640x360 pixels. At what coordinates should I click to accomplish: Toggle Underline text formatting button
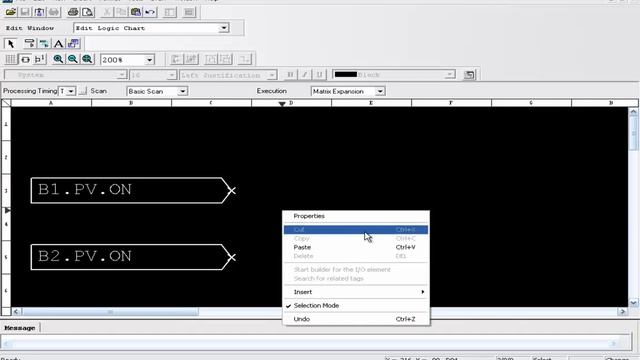[x=320, y=75]
